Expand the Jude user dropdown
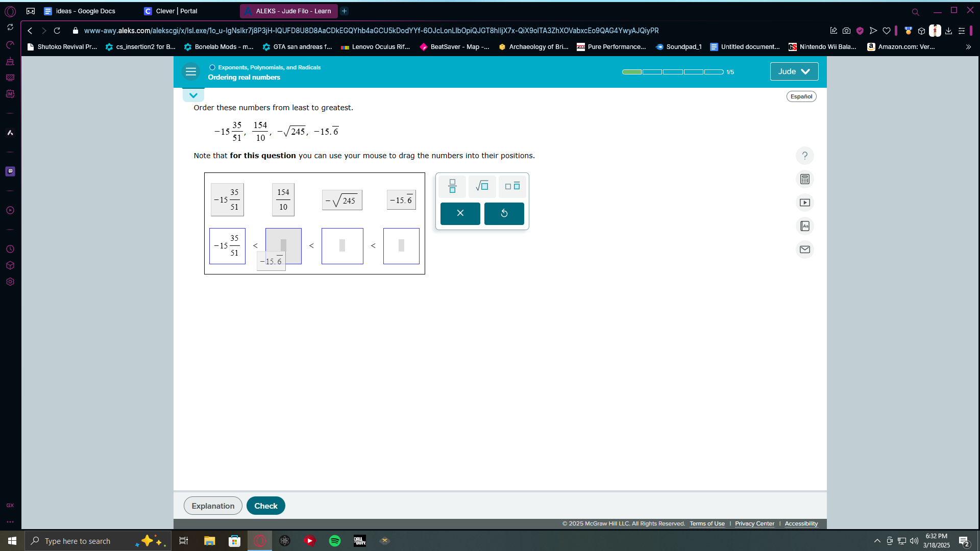 794,71
